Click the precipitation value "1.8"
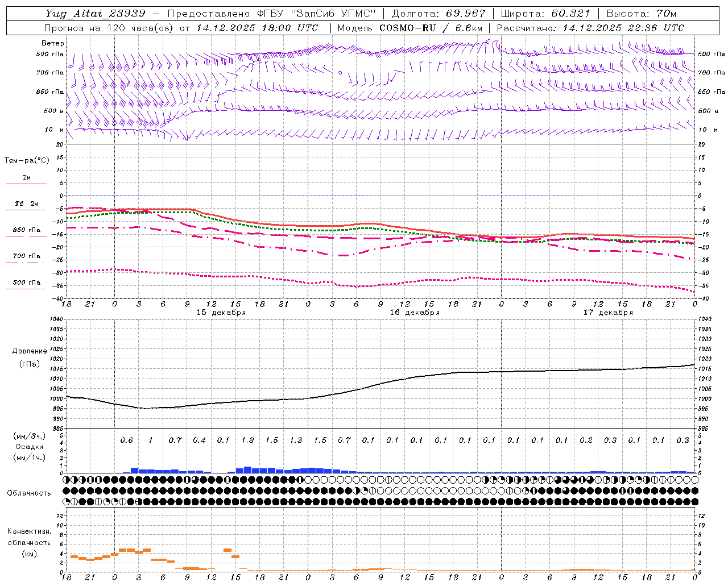Image resolution: width=728 pixels, height=582 pixels. pos(247,440)
